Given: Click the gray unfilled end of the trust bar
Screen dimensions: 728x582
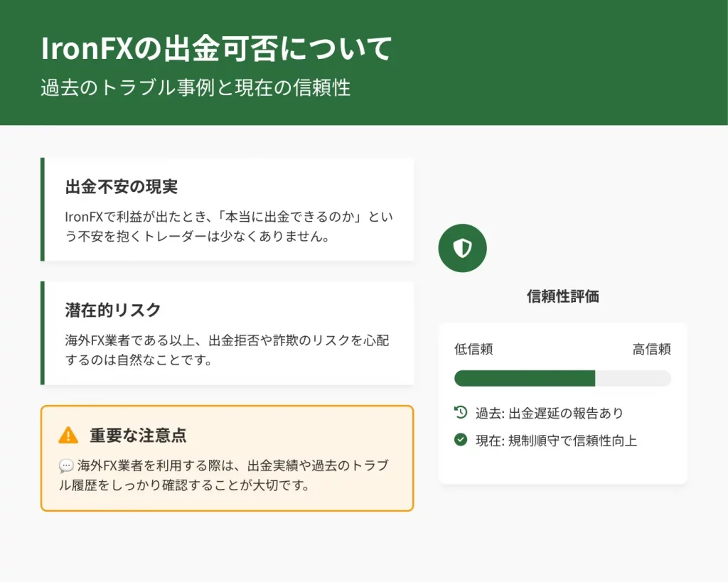Looking at the screenshot, I should [633, 378].
